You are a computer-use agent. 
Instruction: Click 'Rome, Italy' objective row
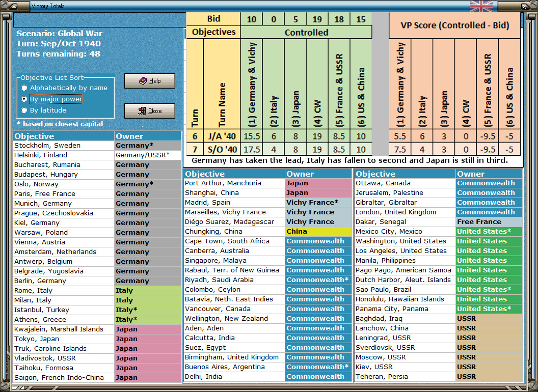pyautogui.click(x=97, y=291)
